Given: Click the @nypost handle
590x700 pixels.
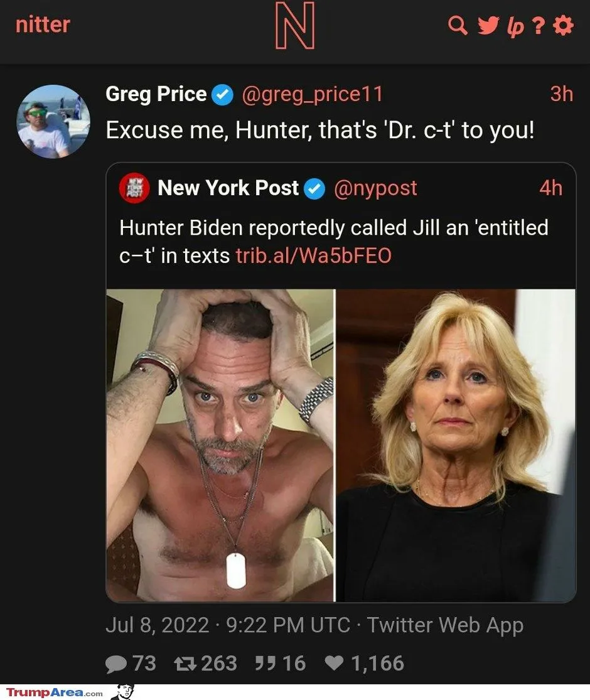Looking at the screenshot, I should (x=375, y=188).
